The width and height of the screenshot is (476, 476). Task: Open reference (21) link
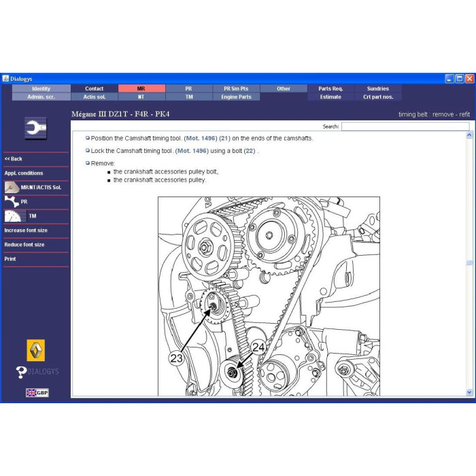(x=224, y=138)
